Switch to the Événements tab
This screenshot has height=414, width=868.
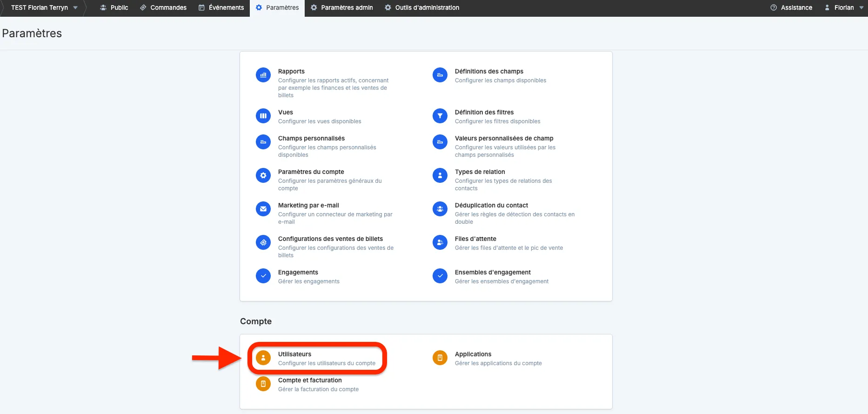(x=221, y=7)
